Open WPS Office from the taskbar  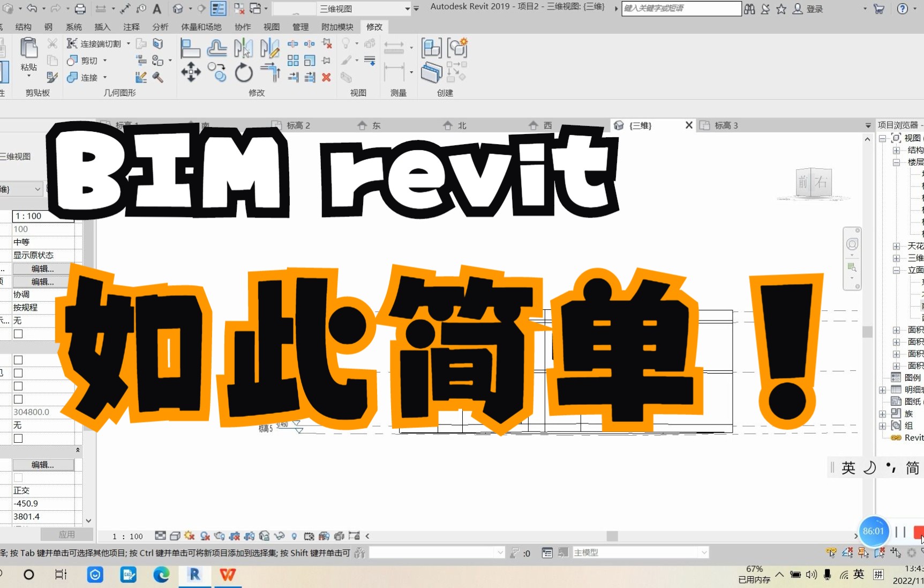228,575
